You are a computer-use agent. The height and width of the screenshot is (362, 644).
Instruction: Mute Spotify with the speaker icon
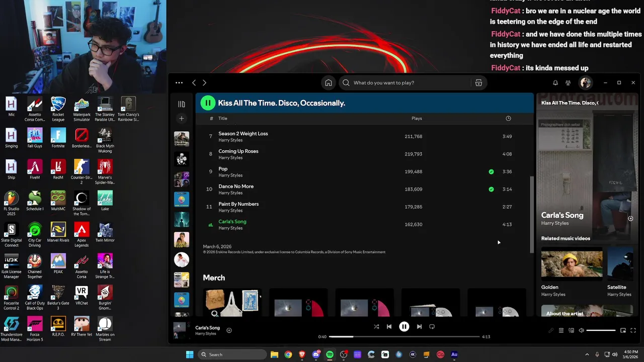[x=581, y=330]
